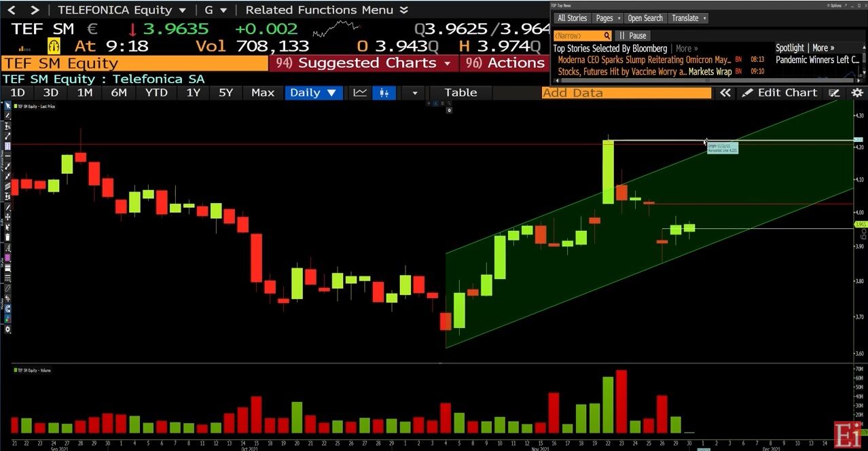Open the Stocks, Futures Hit by Vaccine headline
The width and height of the screenshot is (868, 451).
click(x=645, y=71)
